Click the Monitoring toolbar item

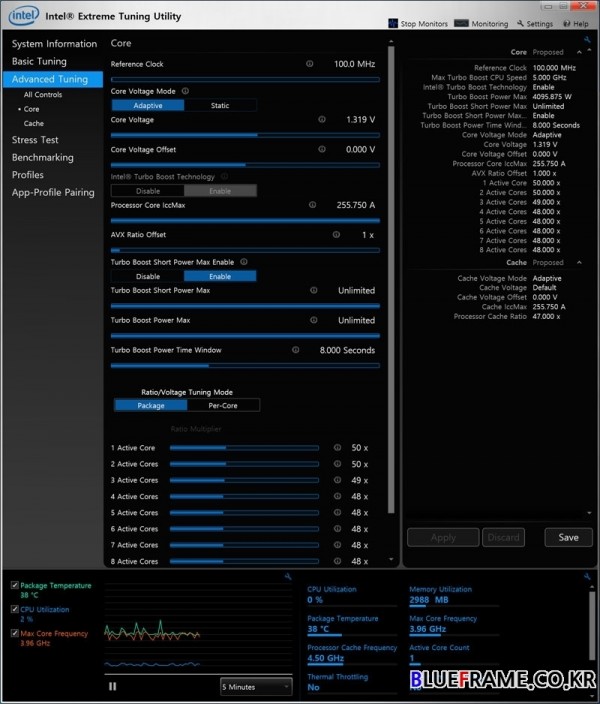[481, 23]
